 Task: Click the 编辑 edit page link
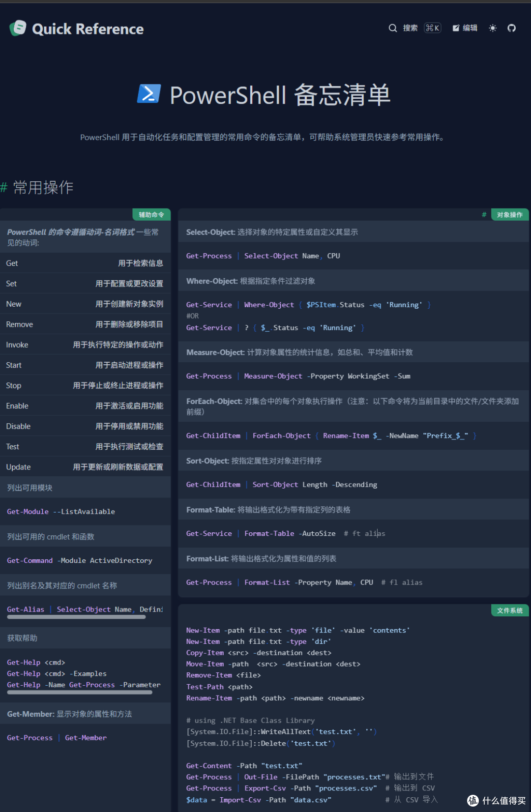[x=465, y=28]
